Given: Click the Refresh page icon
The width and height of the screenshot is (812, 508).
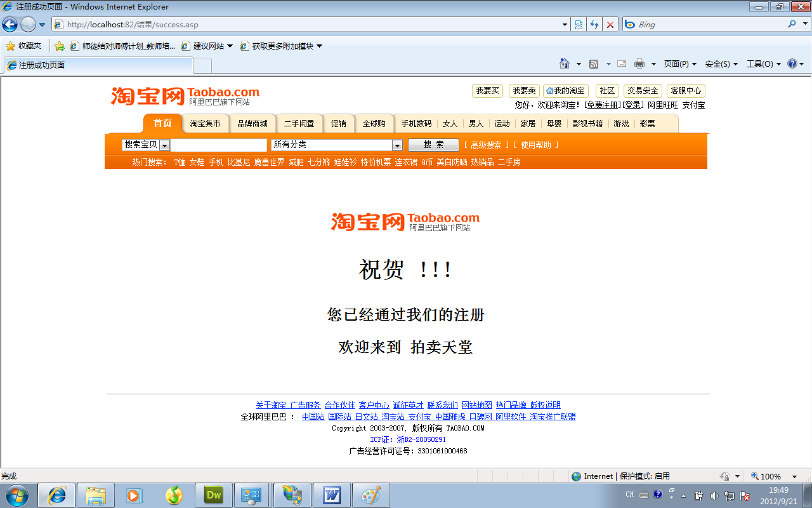Looking at the screenshot, I should pos(594,25).
